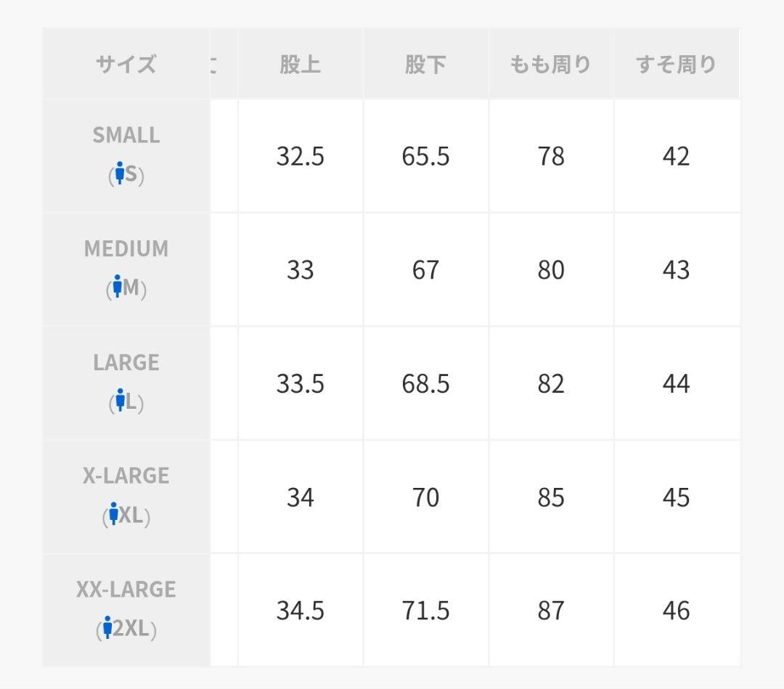Click the blue person icon beside 2XL
The image size is (784, 689).
tap(107, 629)
